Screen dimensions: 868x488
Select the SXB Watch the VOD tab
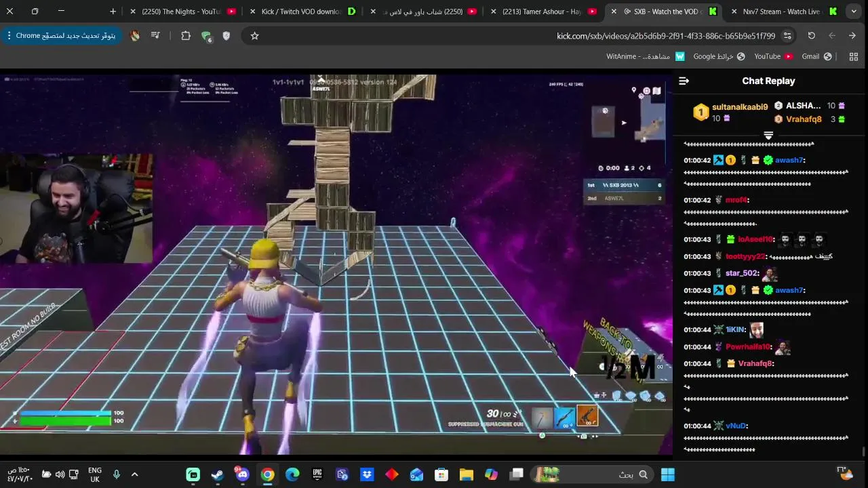[x=663, y=12]
